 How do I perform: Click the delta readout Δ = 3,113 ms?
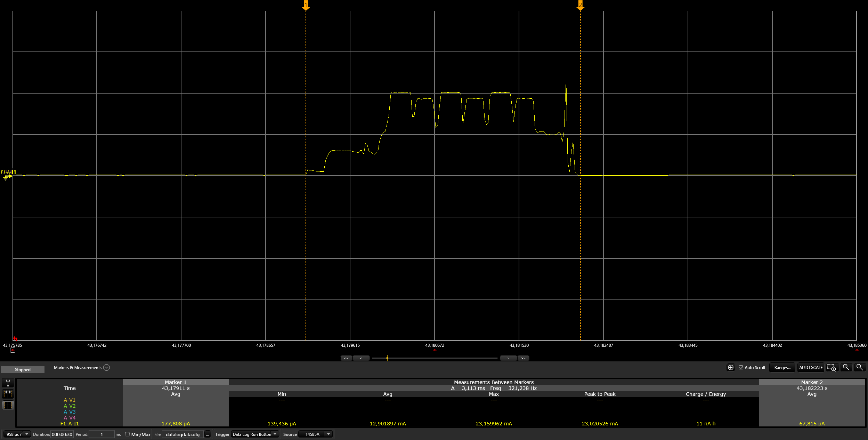468,388
